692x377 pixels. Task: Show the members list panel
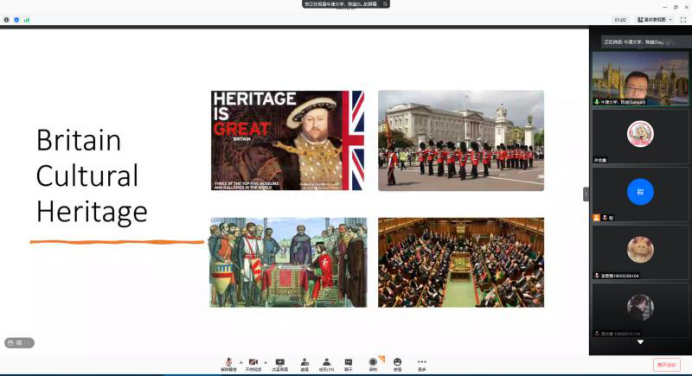point(327,365)
